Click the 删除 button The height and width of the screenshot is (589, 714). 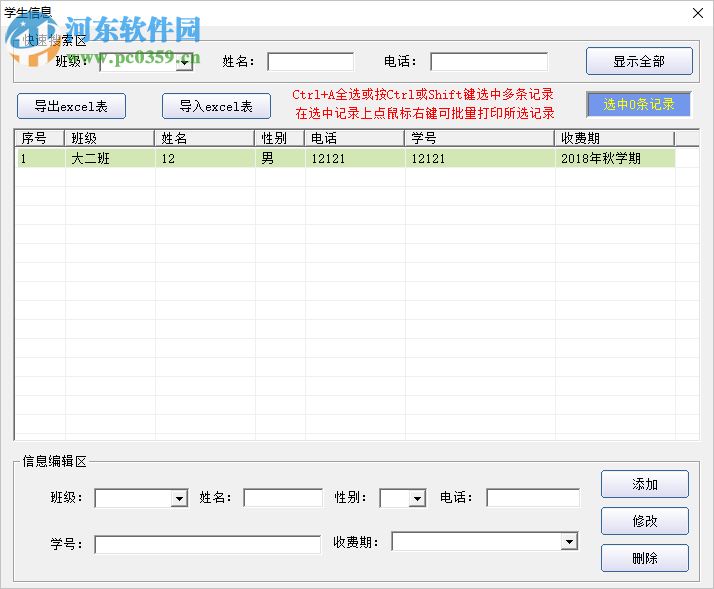coord(645,558)
